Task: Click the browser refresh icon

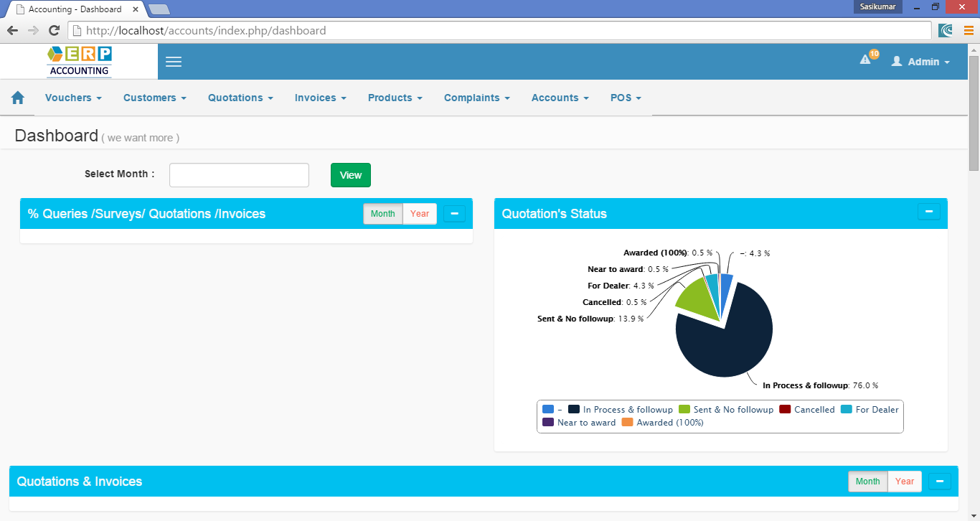Action: (54, 30)
